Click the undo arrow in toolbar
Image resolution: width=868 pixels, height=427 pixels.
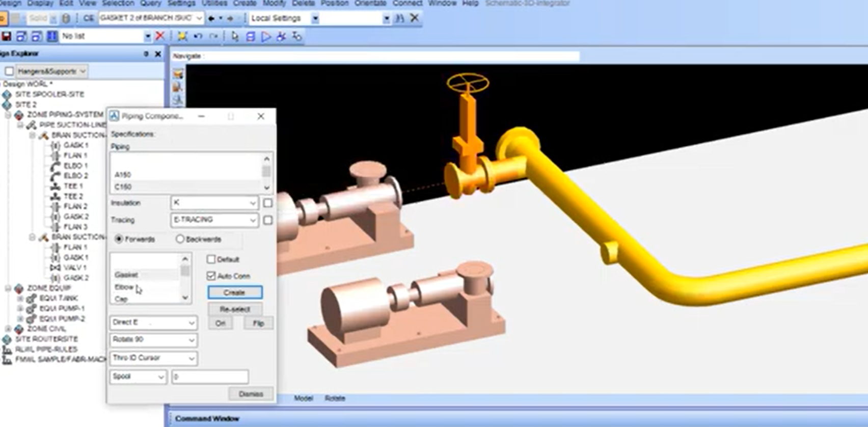click(x=198, y=36)
